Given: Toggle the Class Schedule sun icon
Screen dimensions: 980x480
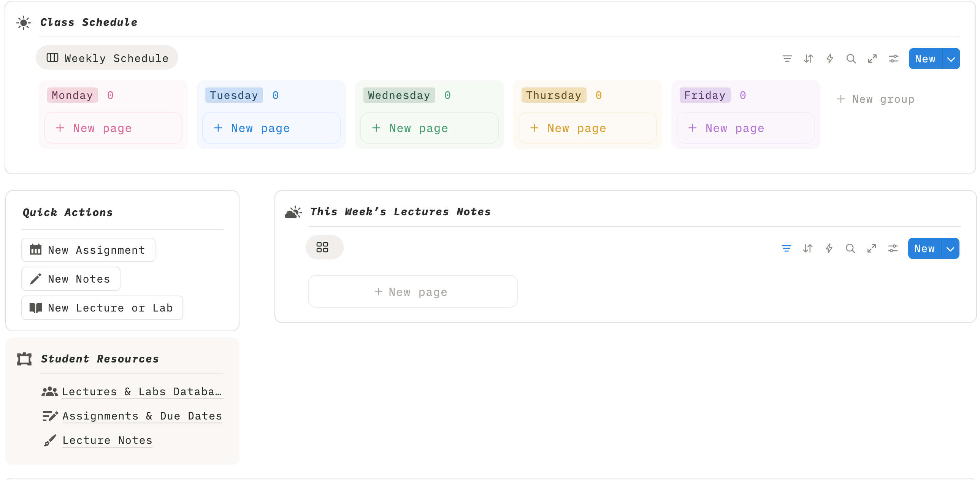Looking at the screenshot, I should point(24,23).
